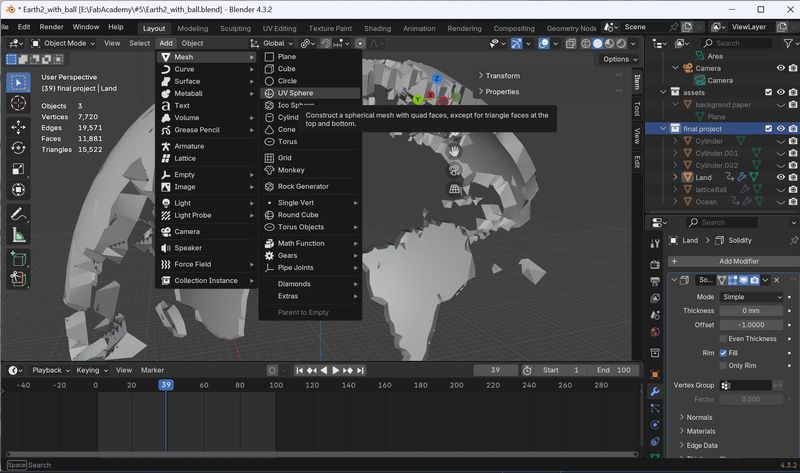Select the Add Cube tool
Screen dimensions: 800x473
(x=18, y=259)
